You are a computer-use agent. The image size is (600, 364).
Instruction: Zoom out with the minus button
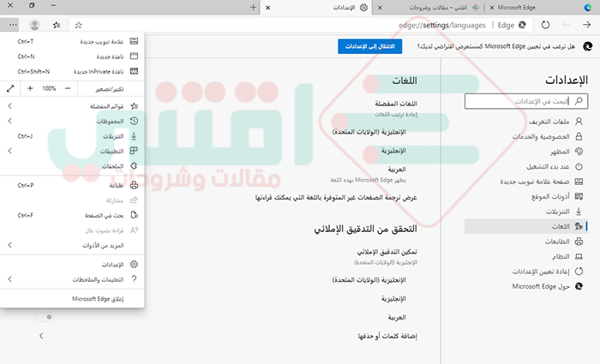coord(68,89)
